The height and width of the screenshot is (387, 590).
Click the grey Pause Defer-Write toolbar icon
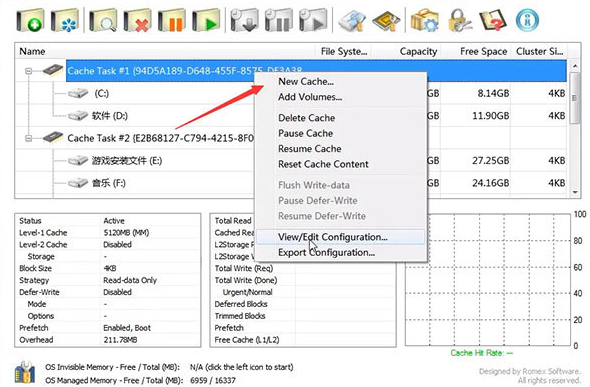click(x=279, y=20)
